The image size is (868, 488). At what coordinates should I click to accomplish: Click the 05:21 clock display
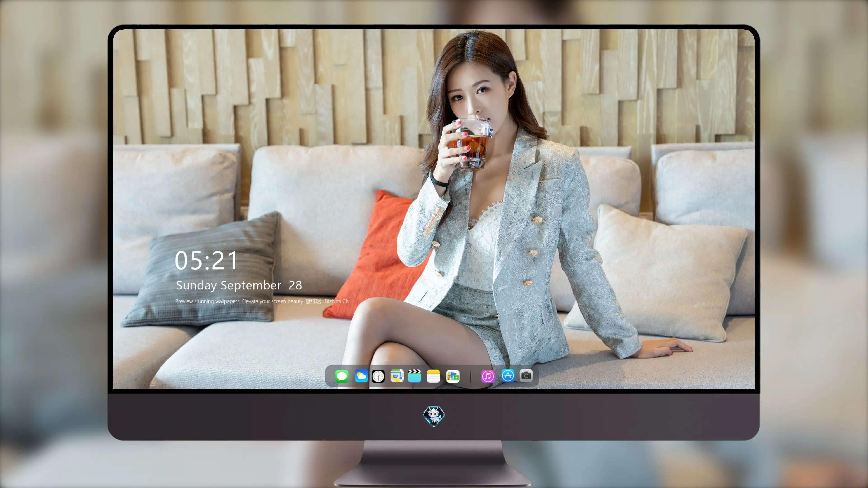coord(206,261)
